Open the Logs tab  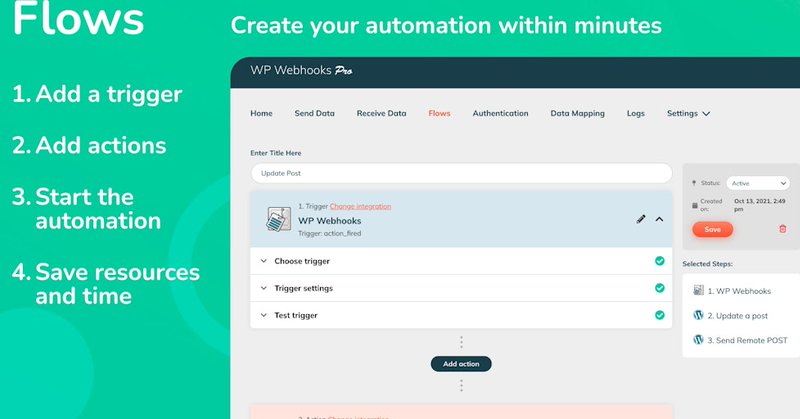click(635, 113)
